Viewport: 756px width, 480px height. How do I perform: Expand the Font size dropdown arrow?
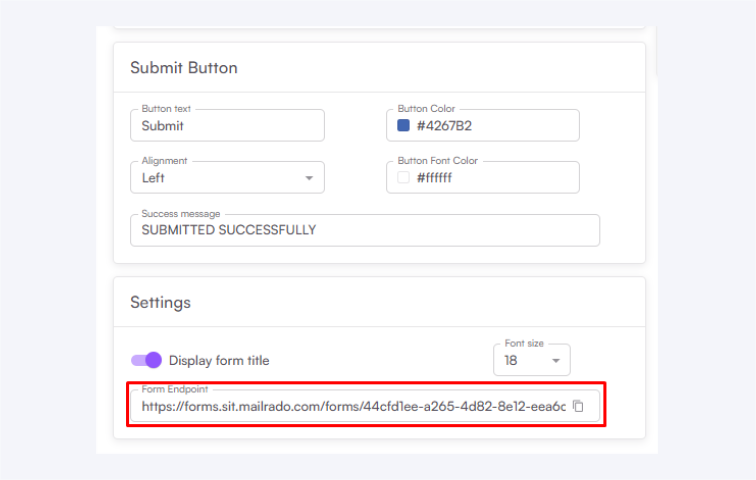(555, 361)
